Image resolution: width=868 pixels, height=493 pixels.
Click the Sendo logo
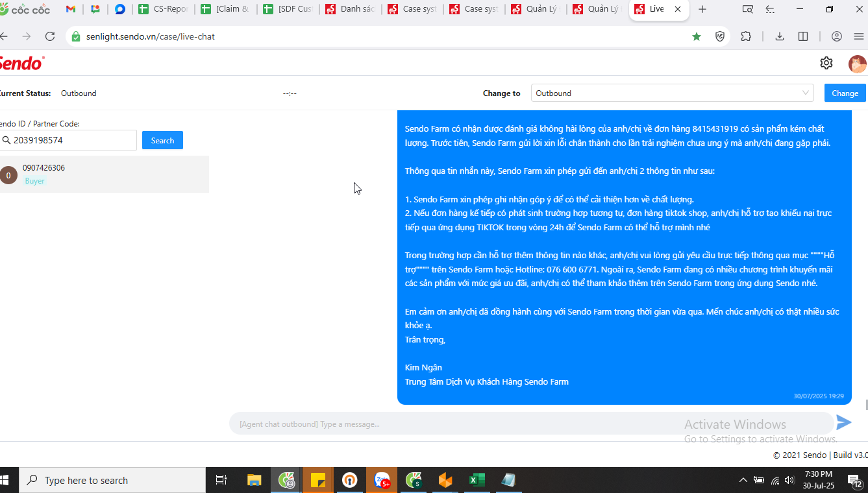[21, 64]
